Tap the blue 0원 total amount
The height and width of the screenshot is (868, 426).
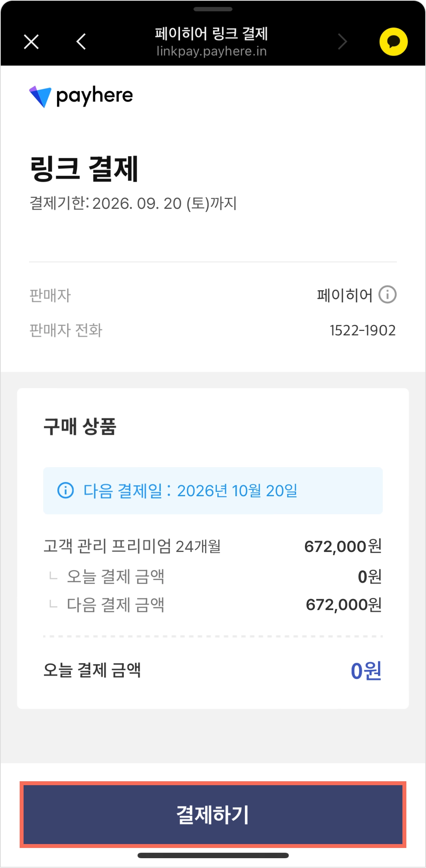pyautogui.click(x=366, y=671)
